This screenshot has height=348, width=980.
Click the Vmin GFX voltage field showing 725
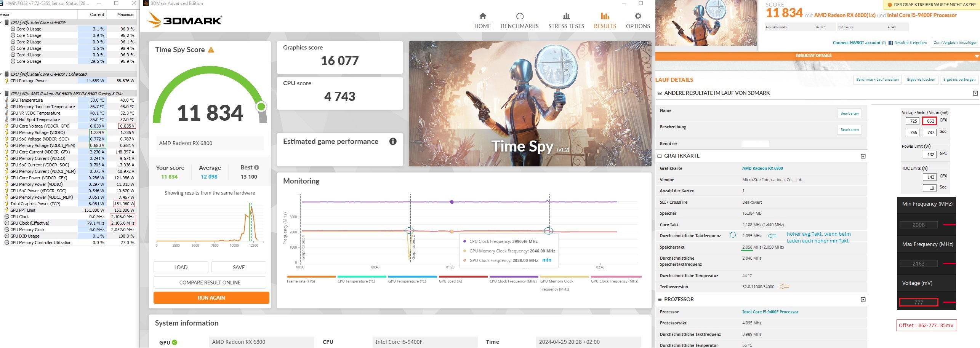tap(913, 121)
